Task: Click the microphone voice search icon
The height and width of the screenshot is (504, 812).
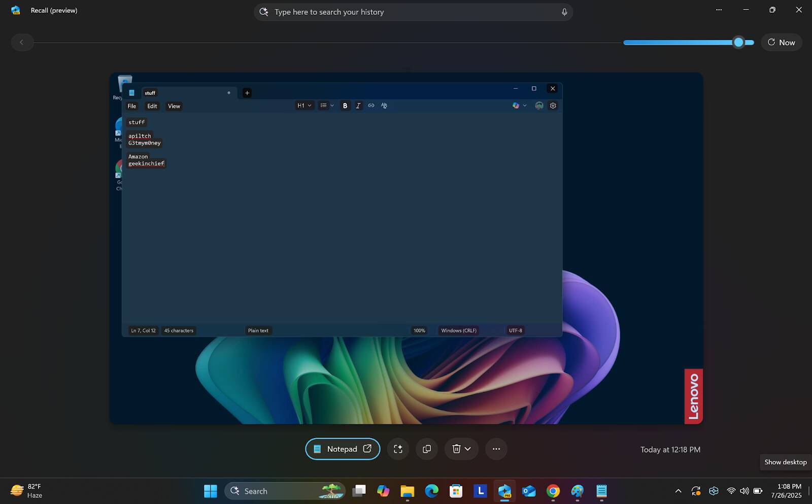Action: (x=564, y=12)
